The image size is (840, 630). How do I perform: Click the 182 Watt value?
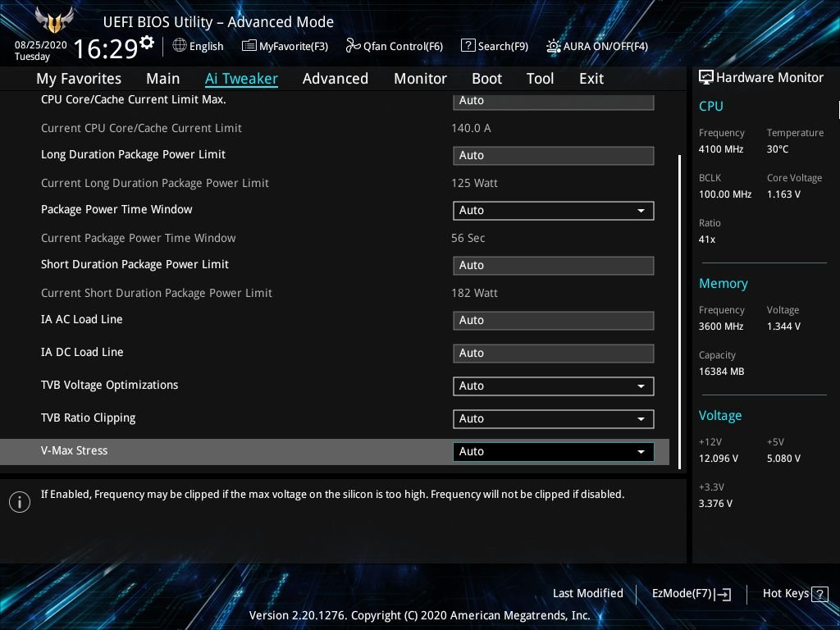point(474,293)
